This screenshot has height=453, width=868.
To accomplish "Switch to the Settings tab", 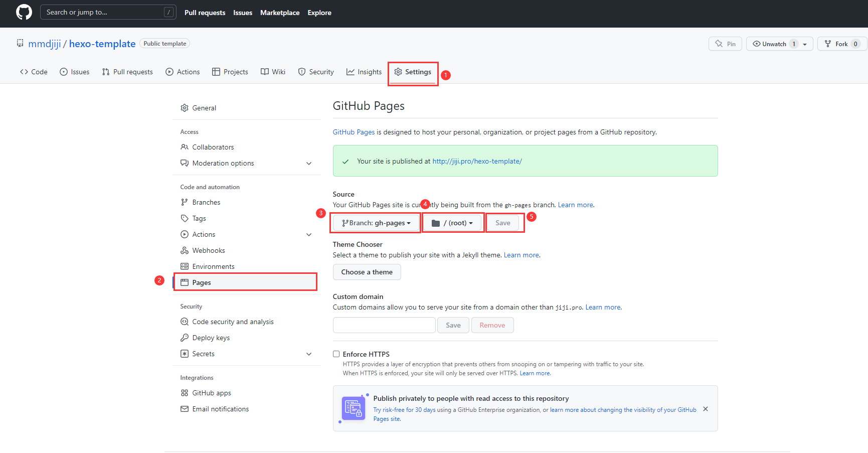I will pos(413,72).
